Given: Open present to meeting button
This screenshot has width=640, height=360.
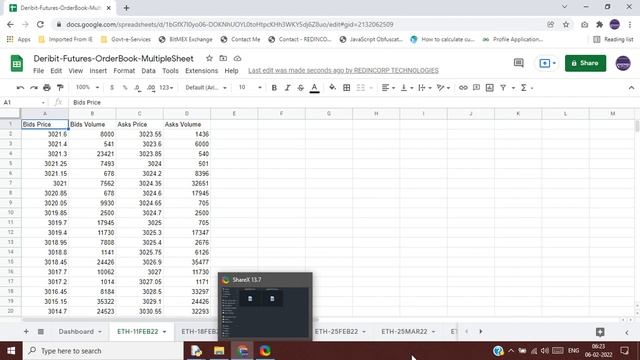Looking at the screenshot, I should point(547,63).
